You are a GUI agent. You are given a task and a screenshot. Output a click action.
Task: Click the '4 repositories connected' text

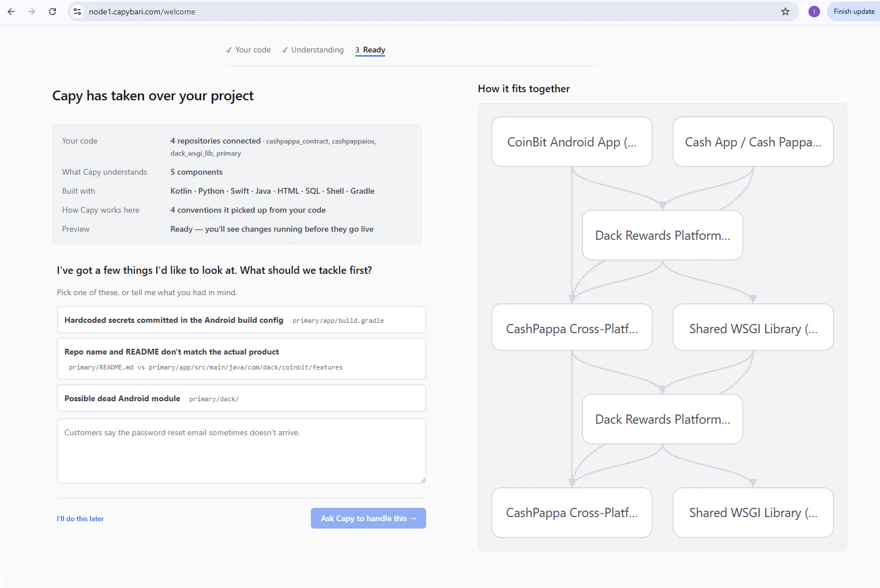tap(216, 141)
